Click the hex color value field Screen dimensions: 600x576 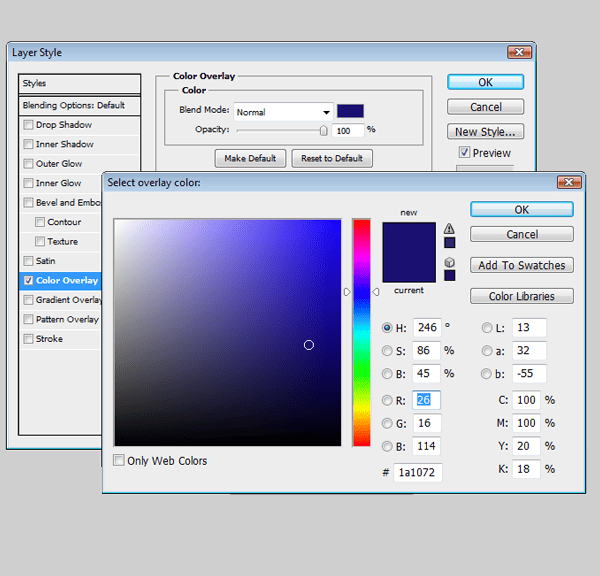[x=417, y=473]
